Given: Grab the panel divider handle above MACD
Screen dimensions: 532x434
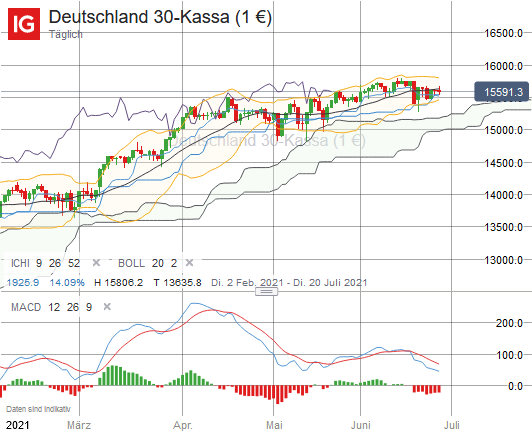Looking at the screenshot, I should click(x=266, y=291).
